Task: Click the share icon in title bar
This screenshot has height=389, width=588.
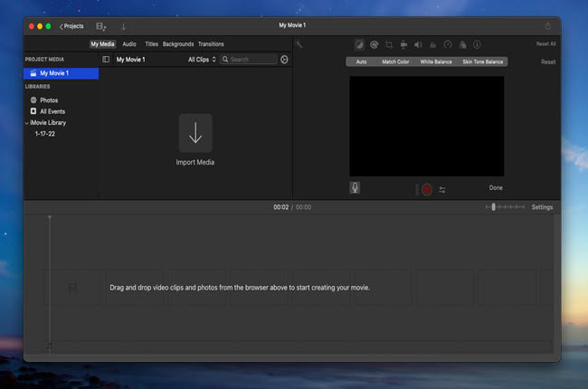Action: 547,26
